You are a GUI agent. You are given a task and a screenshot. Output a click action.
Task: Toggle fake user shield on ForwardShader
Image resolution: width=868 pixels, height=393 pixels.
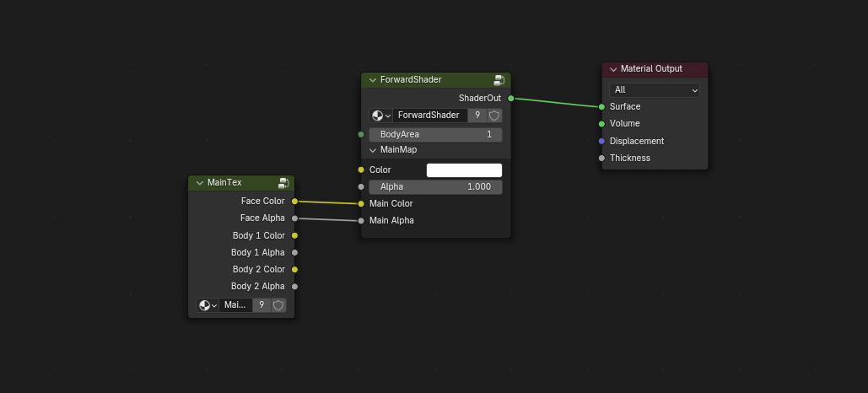click(x=494, y=116)
